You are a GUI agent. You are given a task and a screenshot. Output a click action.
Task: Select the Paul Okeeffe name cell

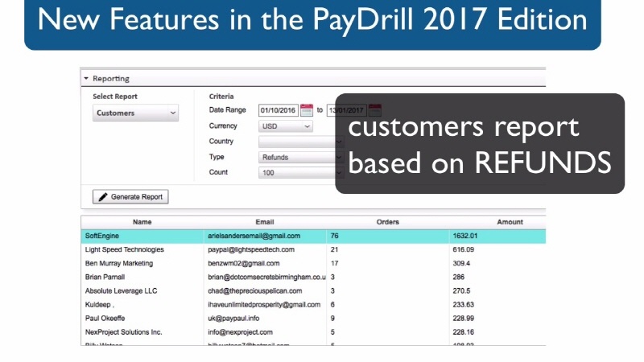click(105, 319)
